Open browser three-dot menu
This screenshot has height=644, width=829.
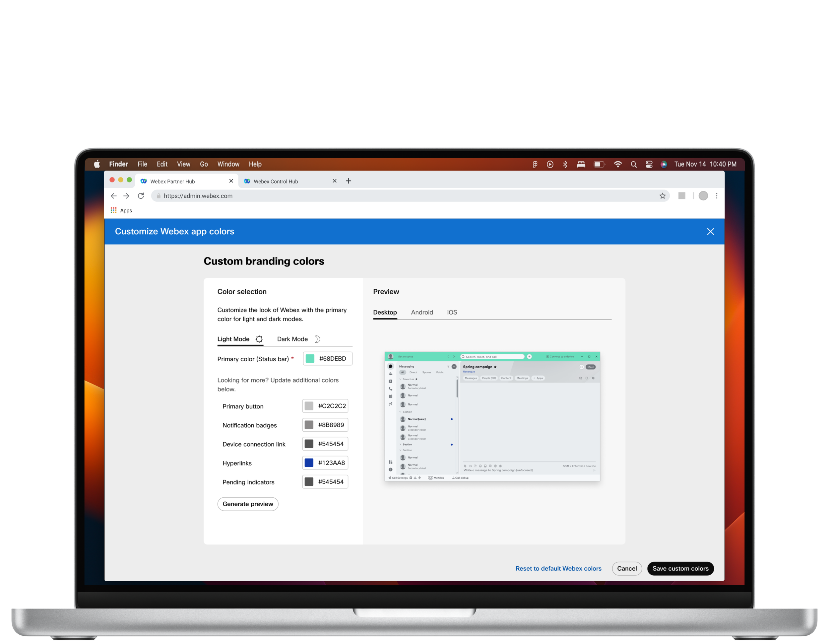coord(717,196)
